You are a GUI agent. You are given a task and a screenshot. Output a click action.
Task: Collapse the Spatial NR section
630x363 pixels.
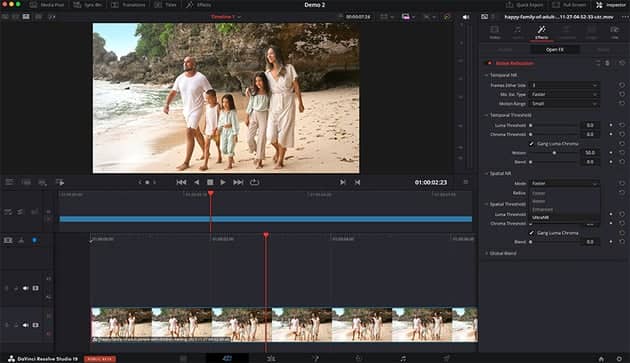pyautogui.click(x=486, y=174)
